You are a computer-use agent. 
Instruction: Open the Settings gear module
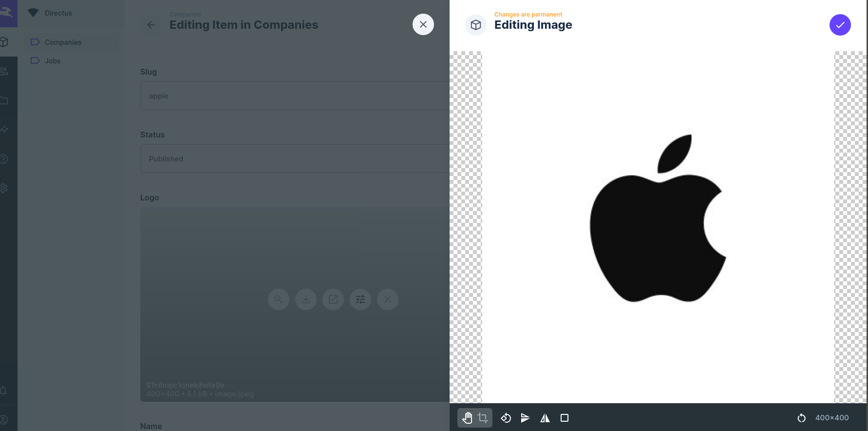click(x=4, y=188)
